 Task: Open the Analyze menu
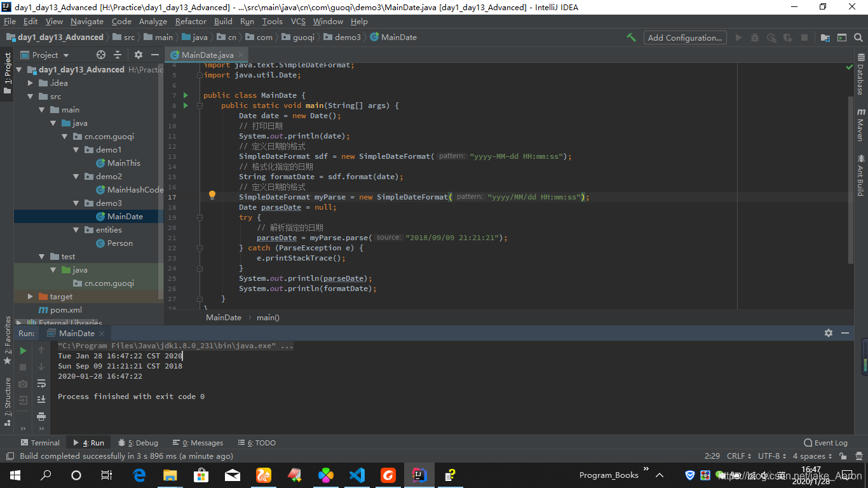click(x=153, y=21)
